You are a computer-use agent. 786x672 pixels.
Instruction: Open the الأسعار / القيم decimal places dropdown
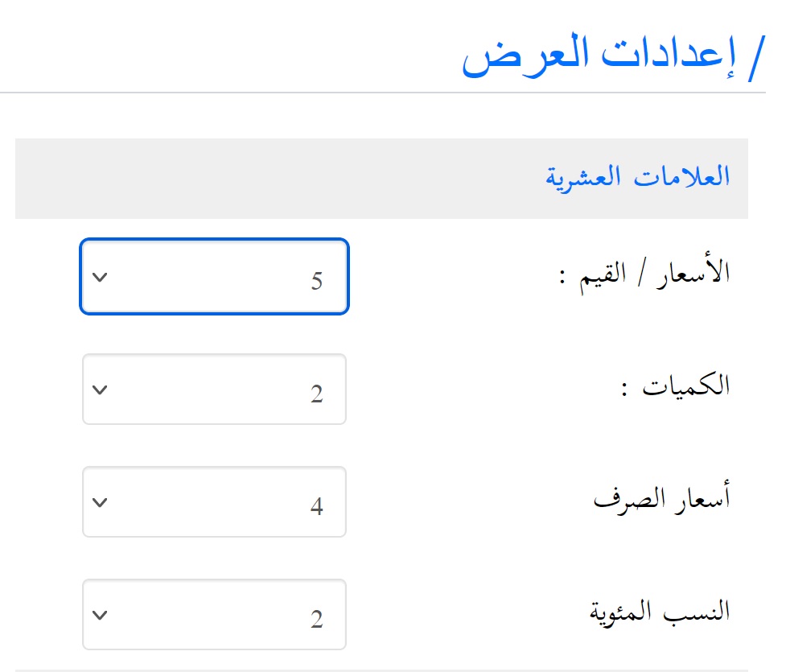coord(213,277)
